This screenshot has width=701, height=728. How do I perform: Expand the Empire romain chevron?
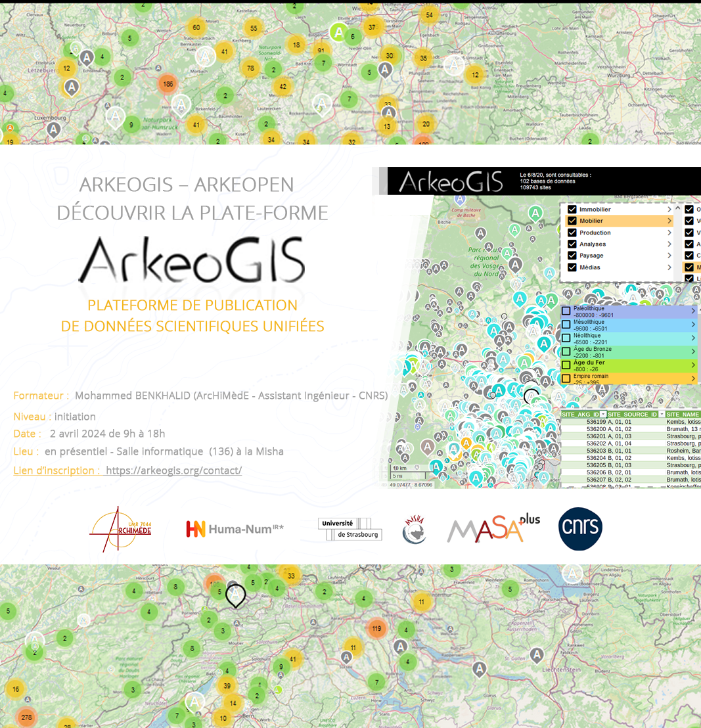pos(693,378)
